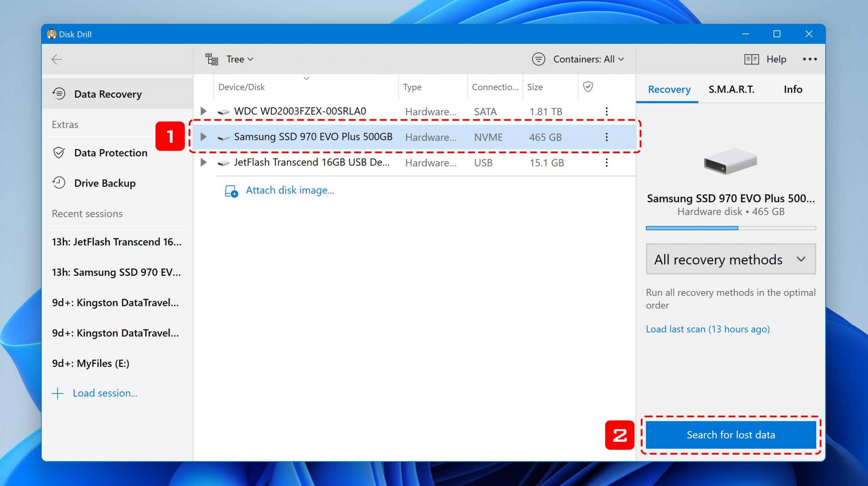
Task: Select Samsung SSD 970 EVO Plus 500GB
Action: pos(313,137)
